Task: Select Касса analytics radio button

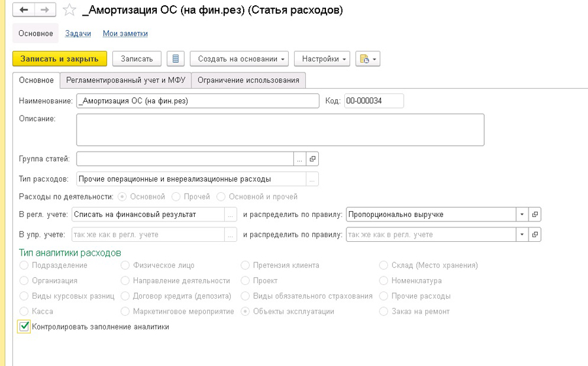Action: point(24,311)
